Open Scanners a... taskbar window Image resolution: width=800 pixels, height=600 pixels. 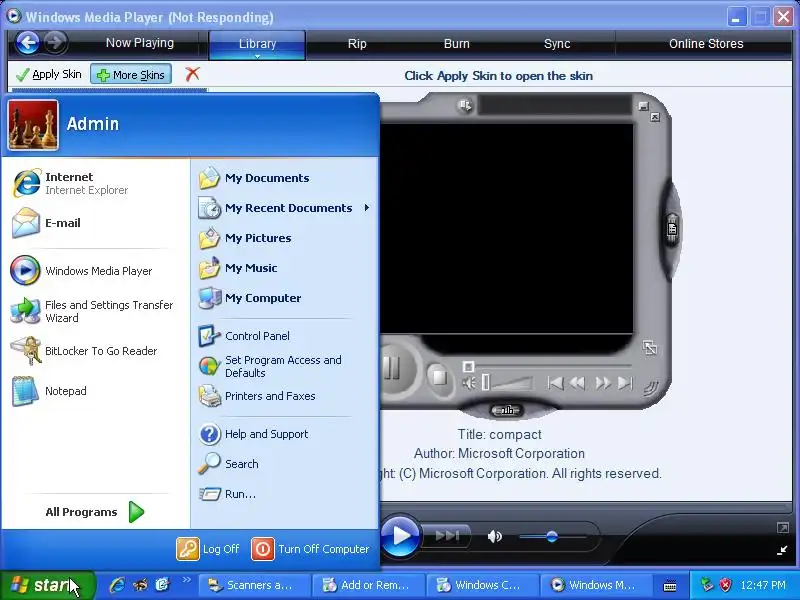[255, 585]
